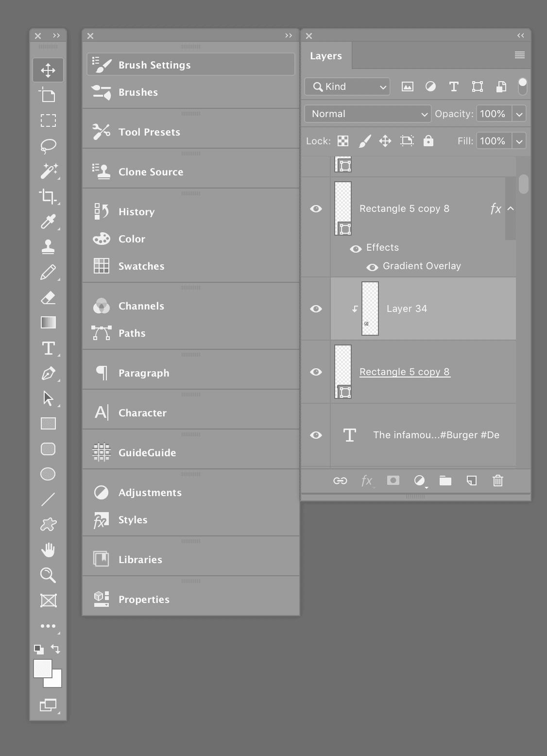This screenshot has height=756, width=547.
Task: Select the Horizontal Type tool
Action: coord(48,348)
